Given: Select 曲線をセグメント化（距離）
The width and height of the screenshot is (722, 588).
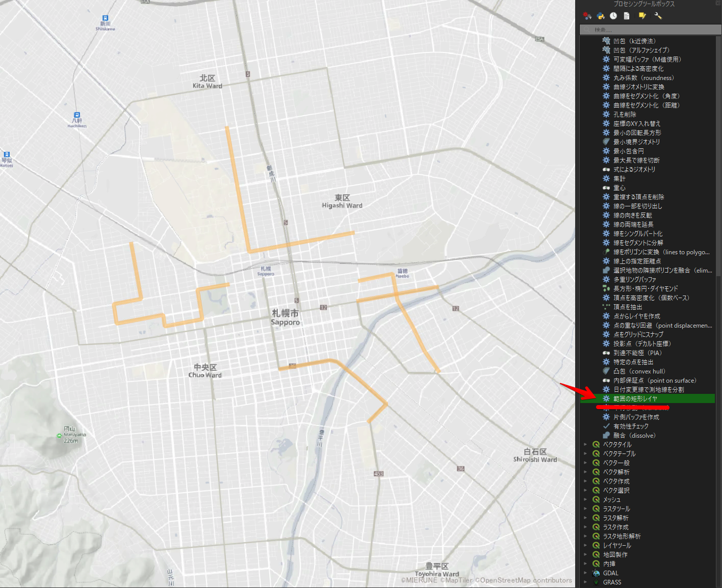Looking at the screenshot, I should pyautogui.click(x=647, y=105).
